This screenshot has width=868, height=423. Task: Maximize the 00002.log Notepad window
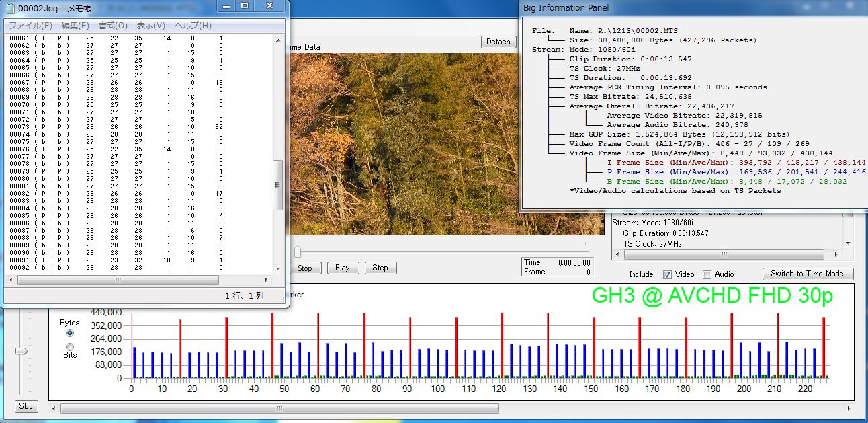point(244,5)
